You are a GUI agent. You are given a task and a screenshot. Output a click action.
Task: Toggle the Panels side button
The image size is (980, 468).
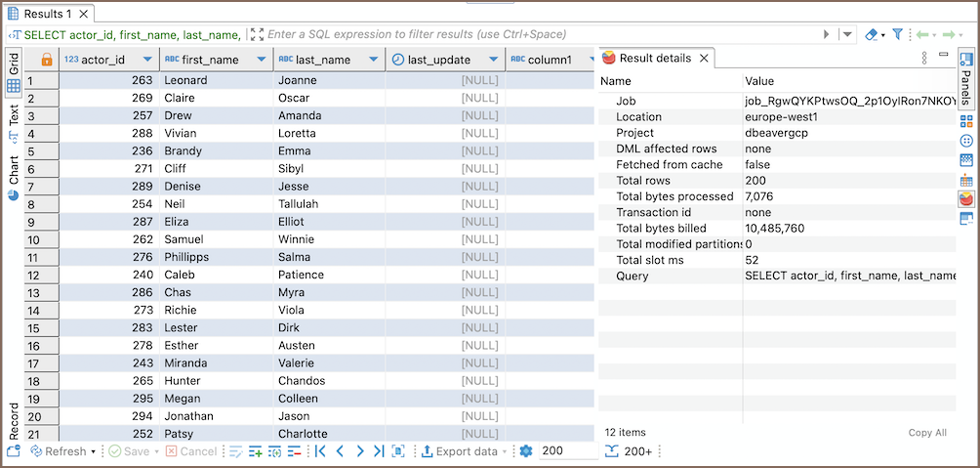tap(965, 77)
